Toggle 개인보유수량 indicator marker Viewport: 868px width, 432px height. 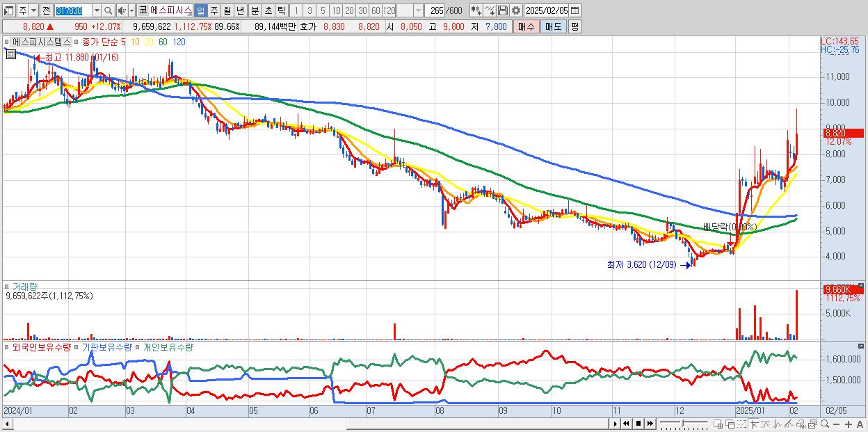click(138, 347)
